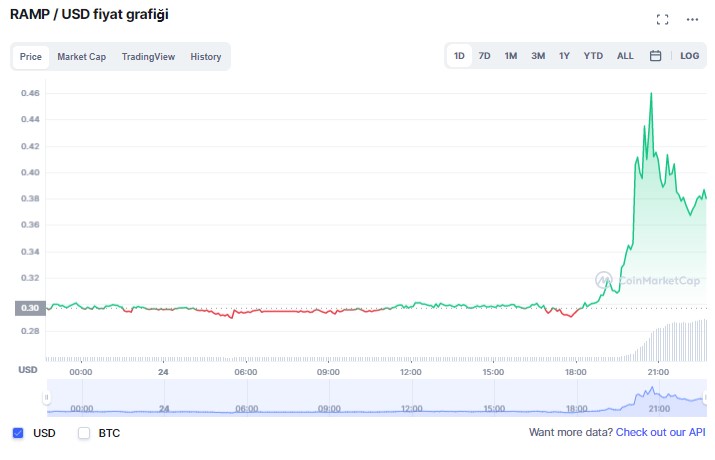Screen dimensions: 715x460
Task: Click the 12:00 time axis label
Action: (x=410, y=372)
